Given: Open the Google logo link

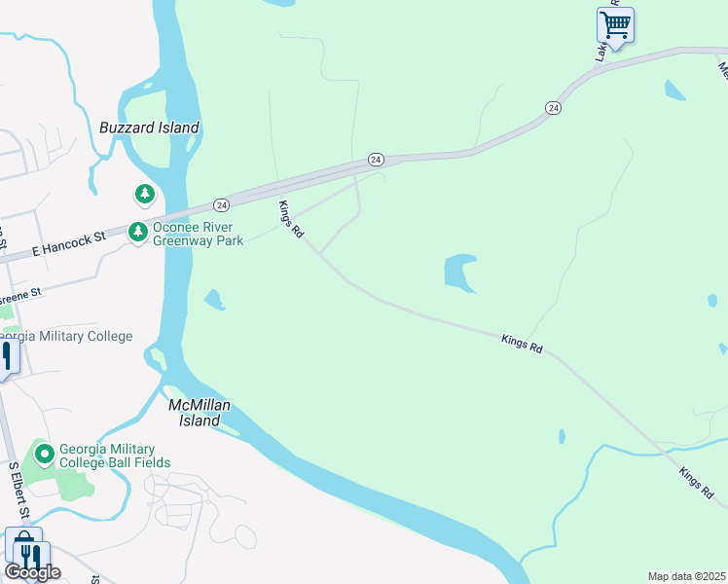Looking at the screenshot, I should click(x=33, y=573).
